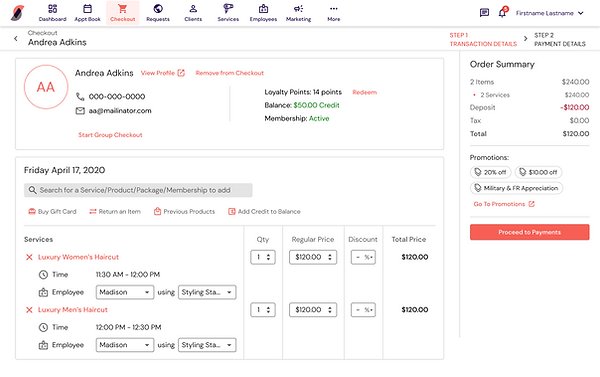The height and width of the screenshot is (377, 600).
Task: Focus the Service/Product/Package search field
Action: click(x=138, y=190)
